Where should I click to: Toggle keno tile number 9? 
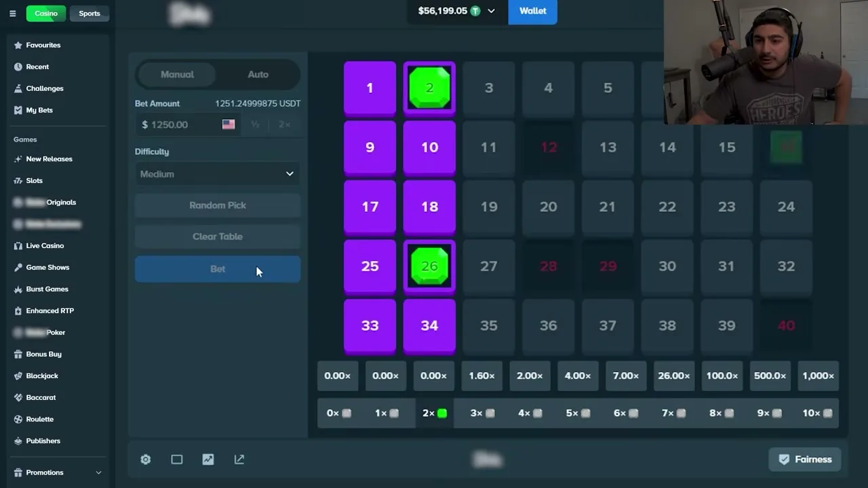(x=370, y=147)
